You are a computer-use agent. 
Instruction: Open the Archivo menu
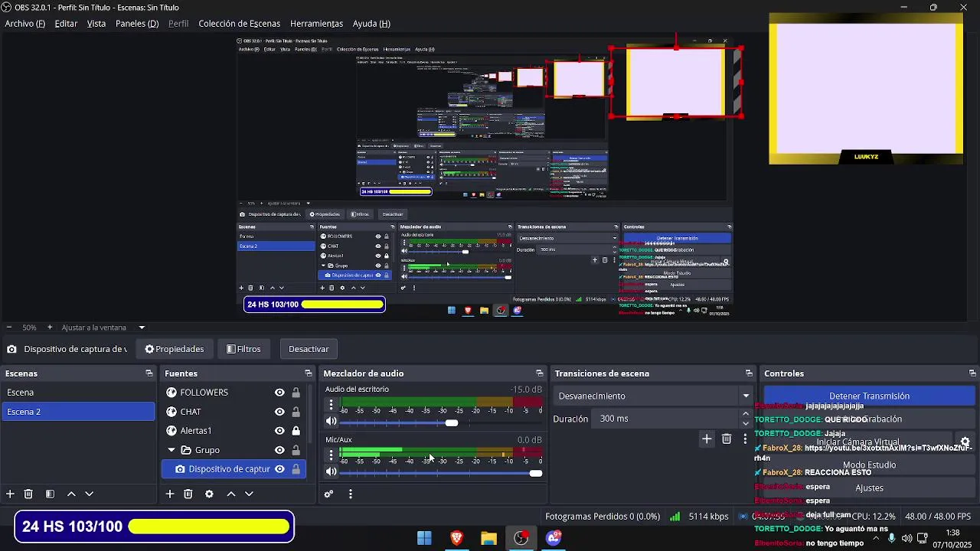click(x=24, y=24)
